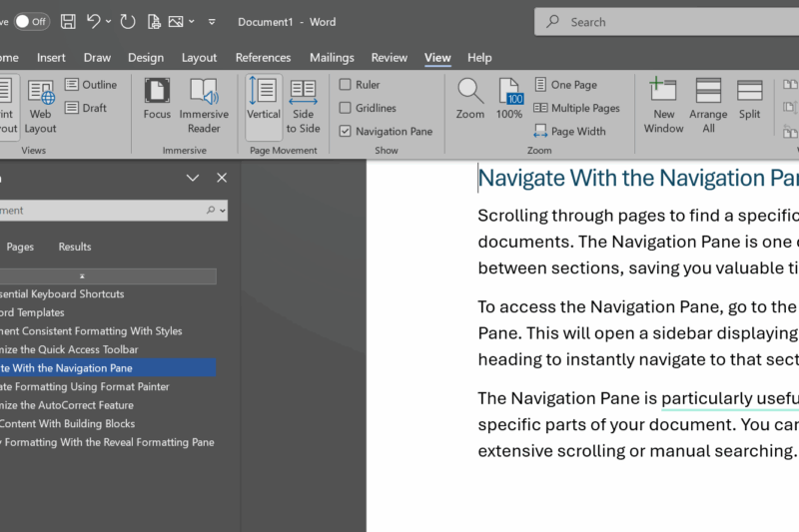Screen dimensions: 799x532
Task: Click the Undo arrow icon
Action: (93, 21)
